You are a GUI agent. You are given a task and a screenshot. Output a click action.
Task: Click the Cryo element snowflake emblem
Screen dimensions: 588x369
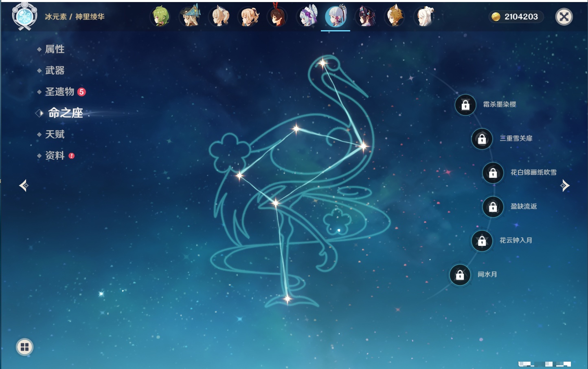(24, 16)
